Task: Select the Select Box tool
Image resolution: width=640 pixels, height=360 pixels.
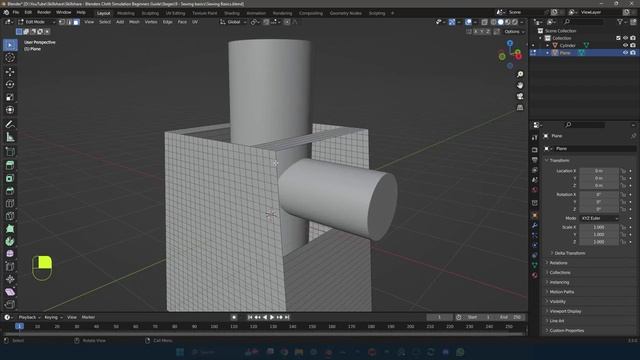Action: (10, 45)
